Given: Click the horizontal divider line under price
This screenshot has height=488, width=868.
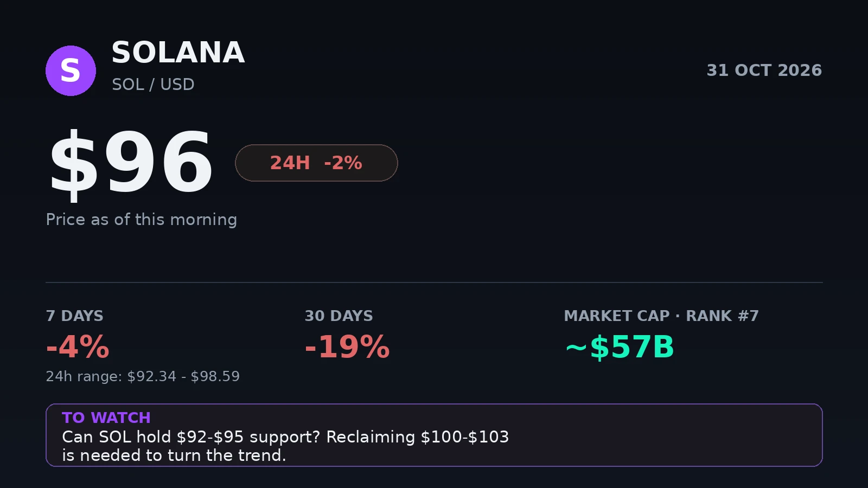Looking at the screenshot, I should click(x=434, y=282).
